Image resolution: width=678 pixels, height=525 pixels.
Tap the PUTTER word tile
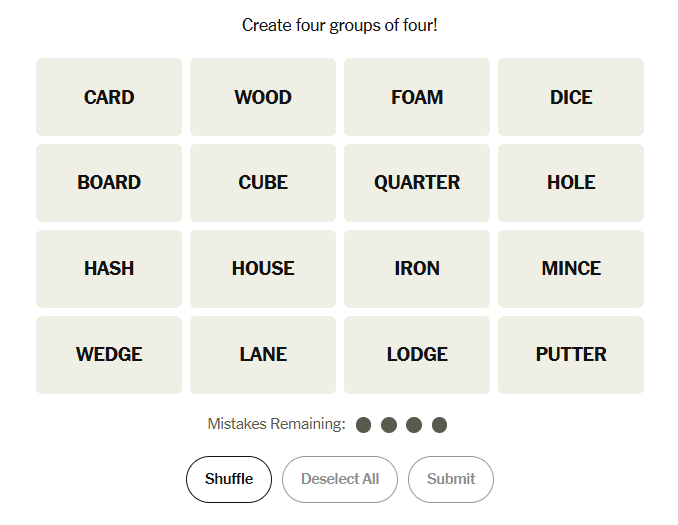[x=571, y=355]
